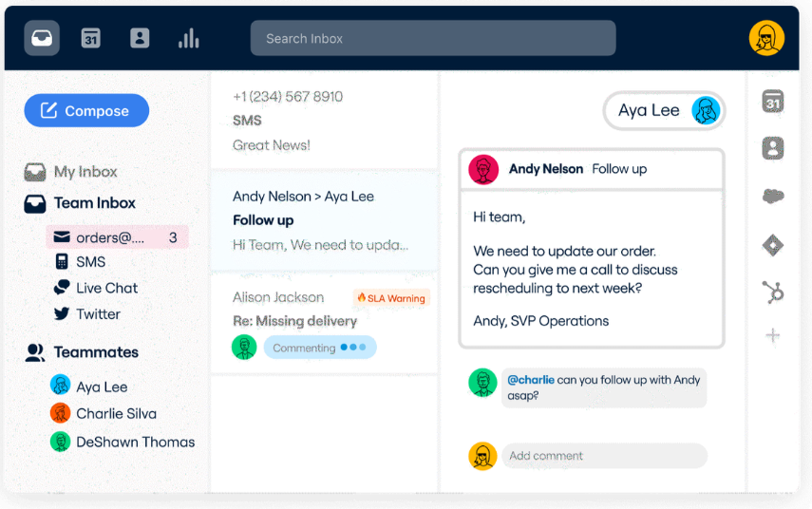Open the Live Chat channel
The image size is (812, 509).
(x=106, y=288)
